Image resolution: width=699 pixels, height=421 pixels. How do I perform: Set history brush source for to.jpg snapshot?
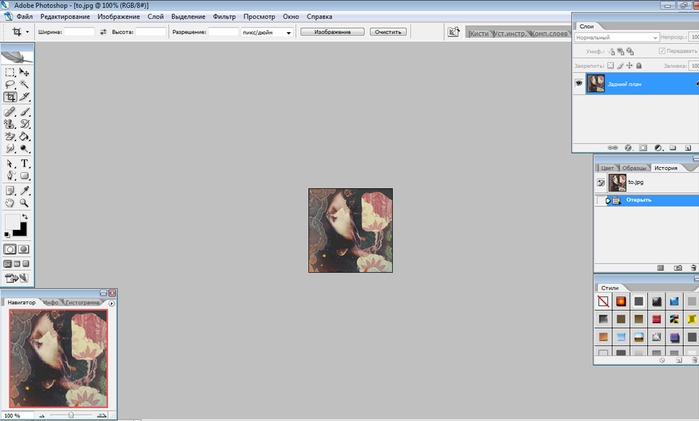[x=600, y=182]
